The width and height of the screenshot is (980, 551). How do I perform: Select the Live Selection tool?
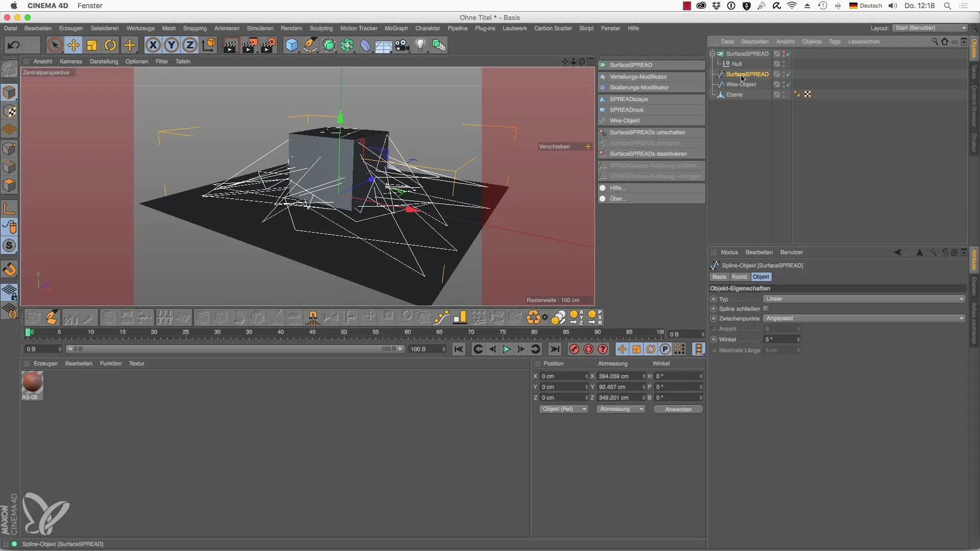pyautogui.click(x=55, y=45)
